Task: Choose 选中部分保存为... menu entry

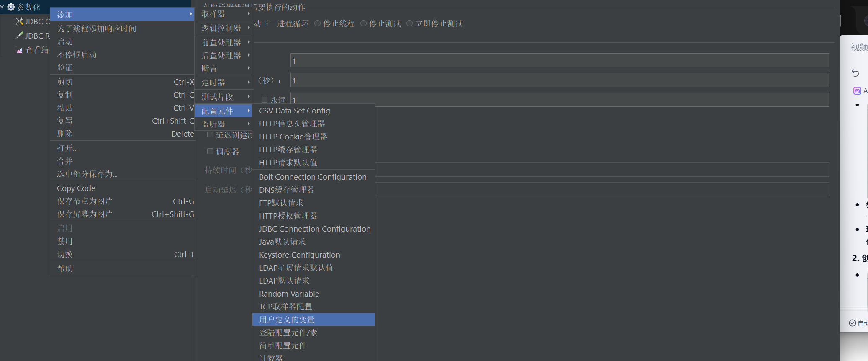Action: pyautogui.click(x=123, y=174)
